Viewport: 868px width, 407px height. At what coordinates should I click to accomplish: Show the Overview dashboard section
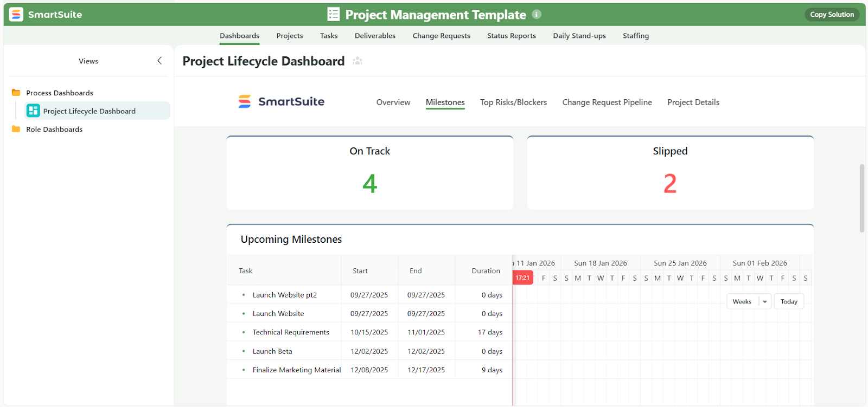393,102
